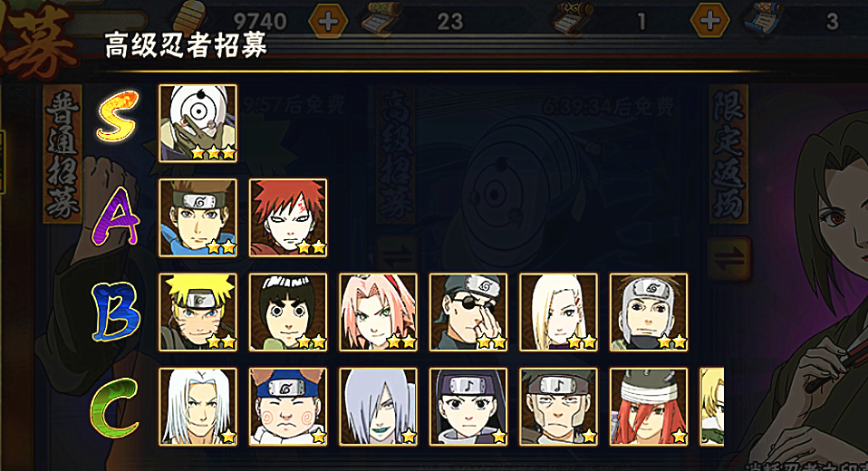Tap partially visible blonde portrait in C row
Image resolution: width=868 pixels, height=471 pixels.
712,407
